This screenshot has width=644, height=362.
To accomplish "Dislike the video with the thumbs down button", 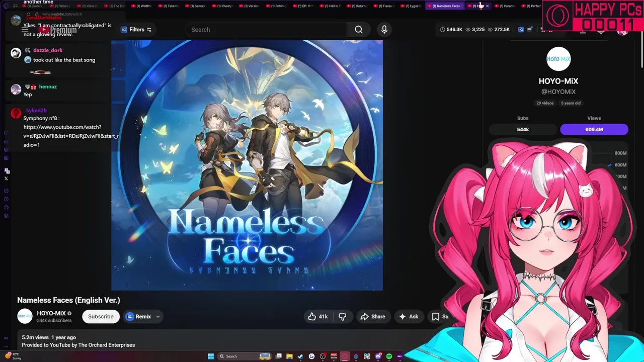I will coord(343,316).
